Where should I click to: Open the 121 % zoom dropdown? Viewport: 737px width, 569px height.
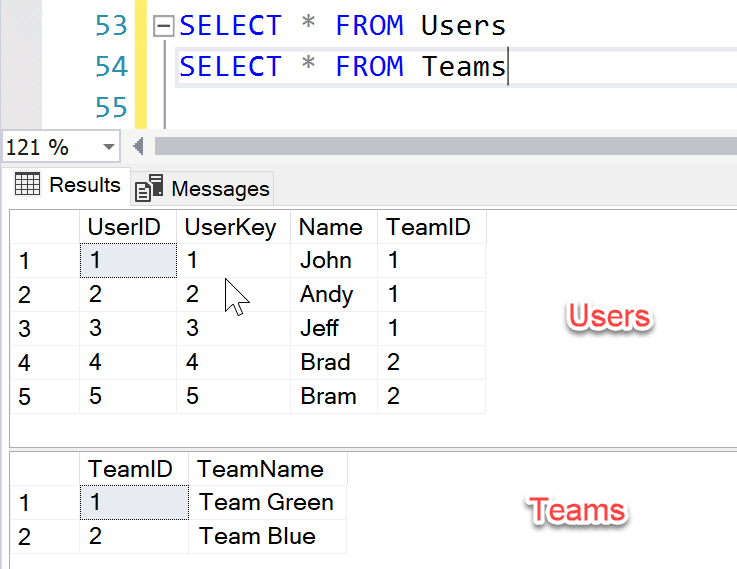coord(109,148)
